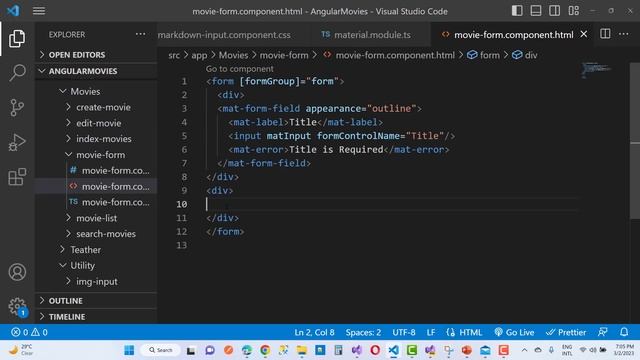Open the feedback icon in status bar

[x=603, y=332]
